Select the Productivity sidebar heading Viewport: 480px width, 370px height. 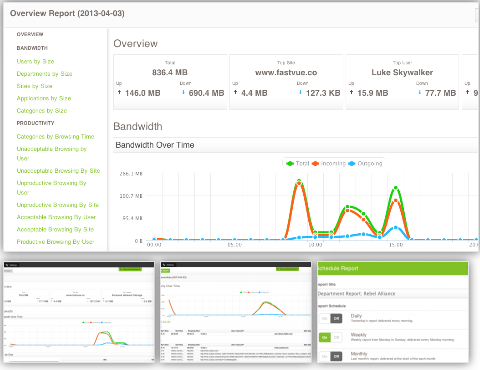[35, 123]
